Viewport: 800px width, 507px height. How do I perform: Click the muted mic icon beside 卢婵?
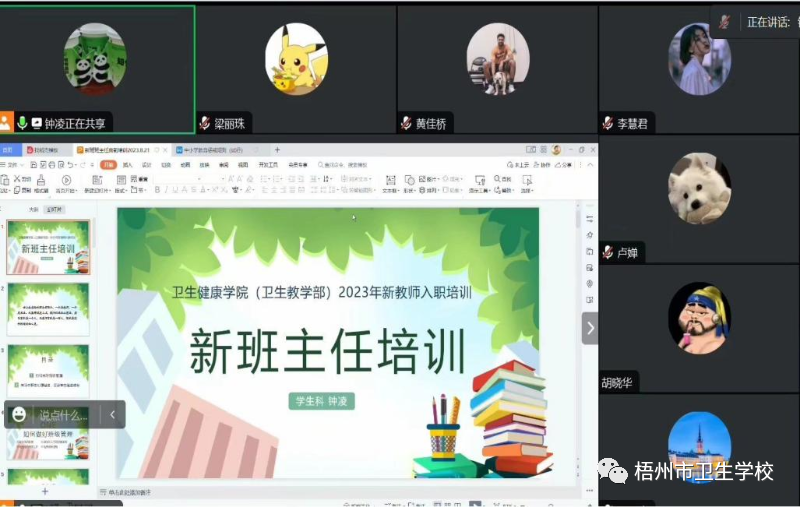[608, 252]
